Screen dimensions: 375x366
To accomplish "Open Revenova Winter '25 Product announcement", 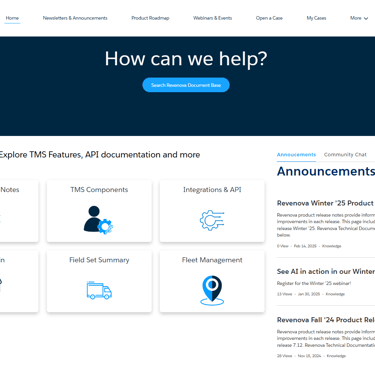I will pos(326,203).
